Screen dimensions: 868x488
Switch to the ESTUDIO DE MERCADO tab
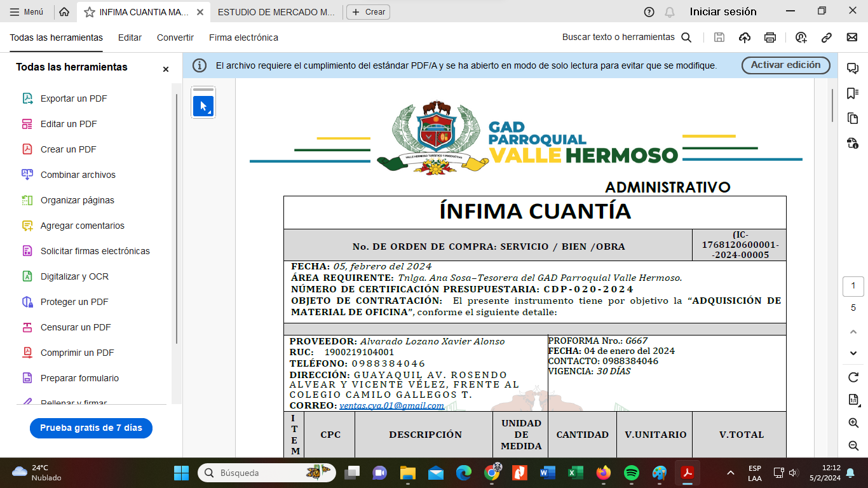[275, 12]
